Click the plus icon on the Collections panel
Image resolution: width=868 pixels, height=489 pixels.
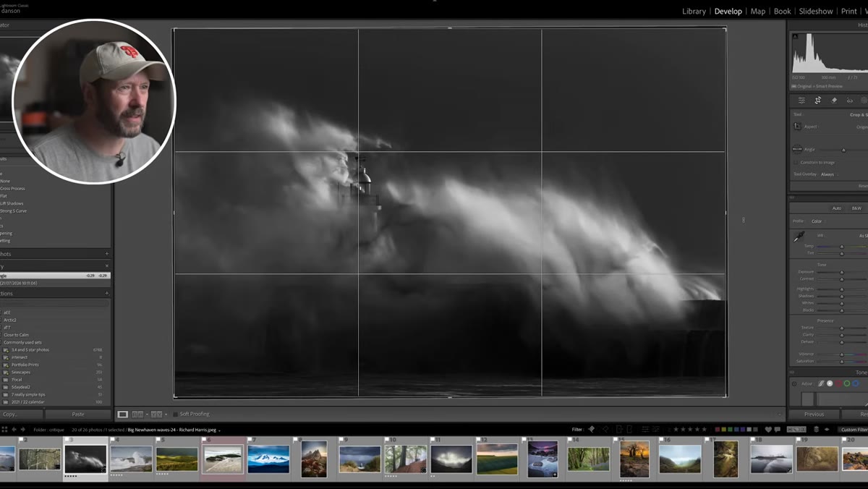point(107,294)
